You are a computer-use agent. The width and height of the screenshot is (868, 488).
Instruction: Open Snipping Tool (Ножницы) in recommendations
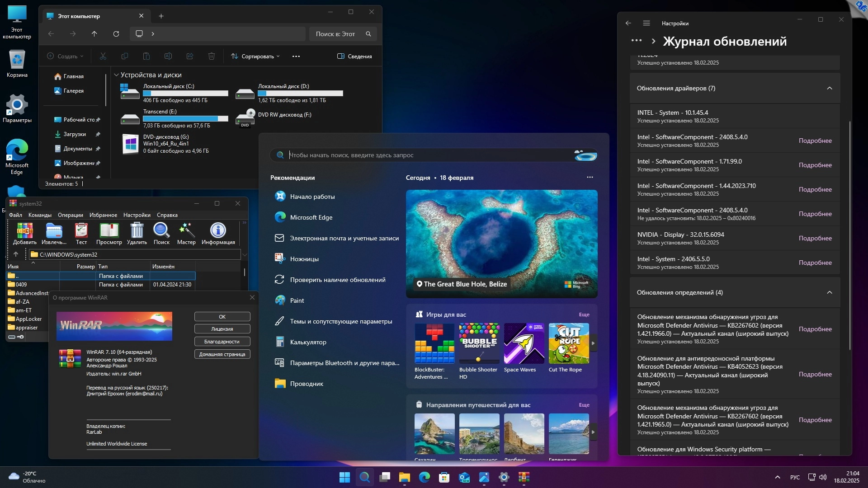pyautogui.click(x=304, y=259)
